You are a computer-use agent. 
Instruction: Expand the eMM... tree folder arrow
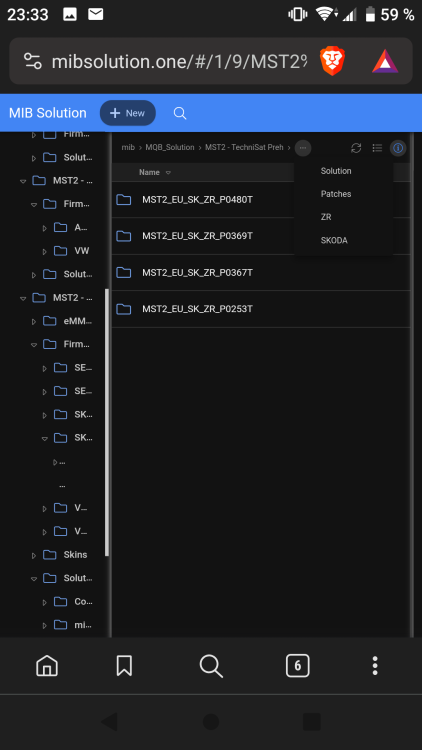pos(34,321)
